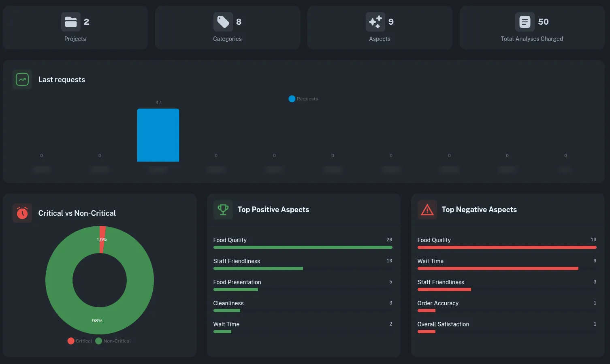Click the Aspects card label
Viewport: 610px width, 364px height.
tap(380, 39)
